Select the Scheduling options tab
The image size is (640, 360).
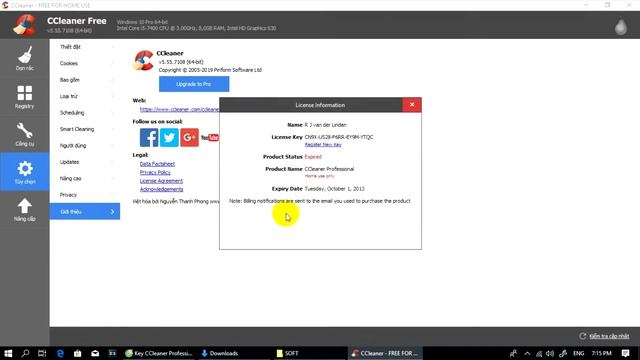tap(85, 113)
